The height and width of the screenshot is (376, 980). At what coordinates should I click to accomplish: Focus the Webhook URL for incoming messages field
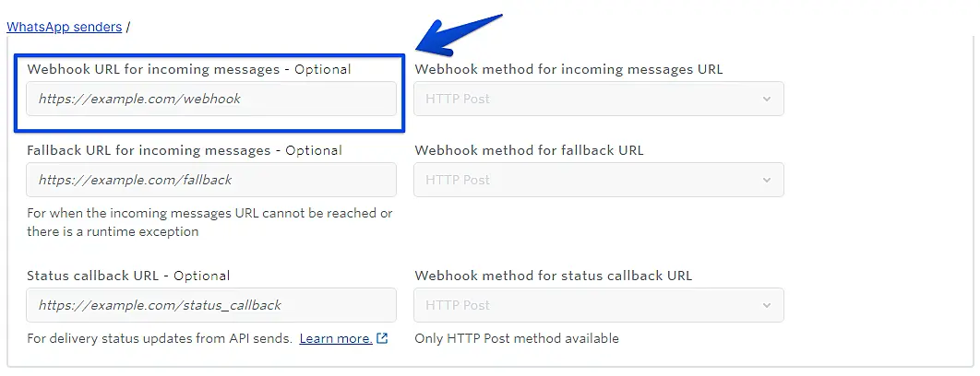211,99
